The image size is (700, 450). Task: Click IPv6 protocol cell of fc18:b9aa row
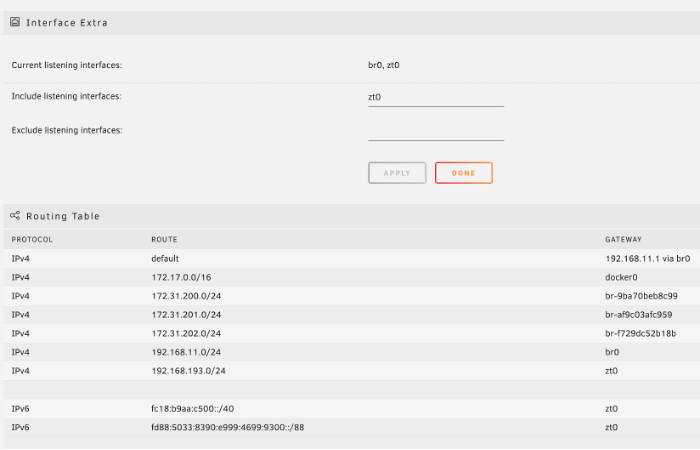(21, 409)
